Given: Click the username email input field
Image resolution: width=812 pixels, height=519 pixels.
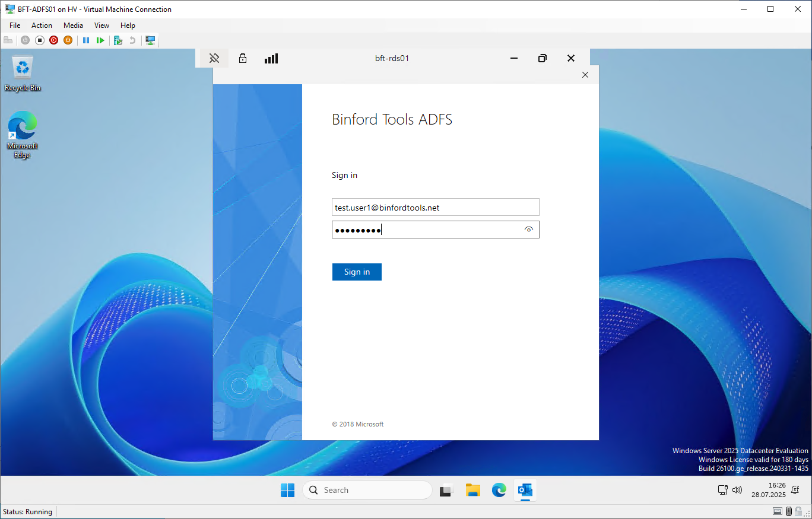Looking at the screenshot, I should pyautogui.click(x=436, y=207).
